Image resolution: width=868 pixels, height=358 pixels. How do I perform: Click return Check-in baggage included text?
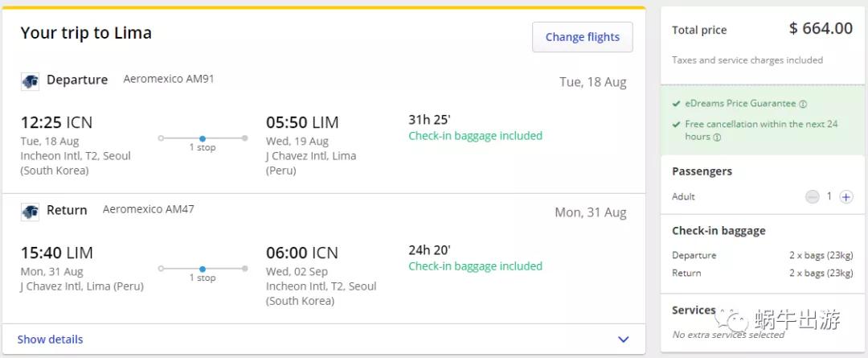[475, 266]
